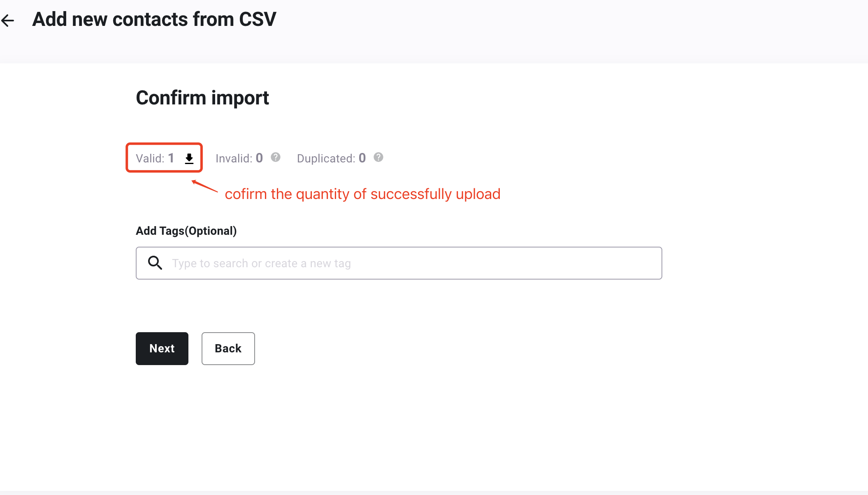
Task: Open help tooltip next to Duplicated count
Action: (x=378, y=157)
